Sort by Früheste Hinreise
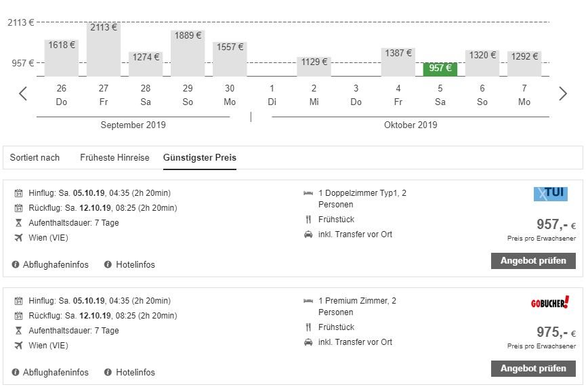The height and width of the screenshot is (389, 588). click(x=114, y=157)
